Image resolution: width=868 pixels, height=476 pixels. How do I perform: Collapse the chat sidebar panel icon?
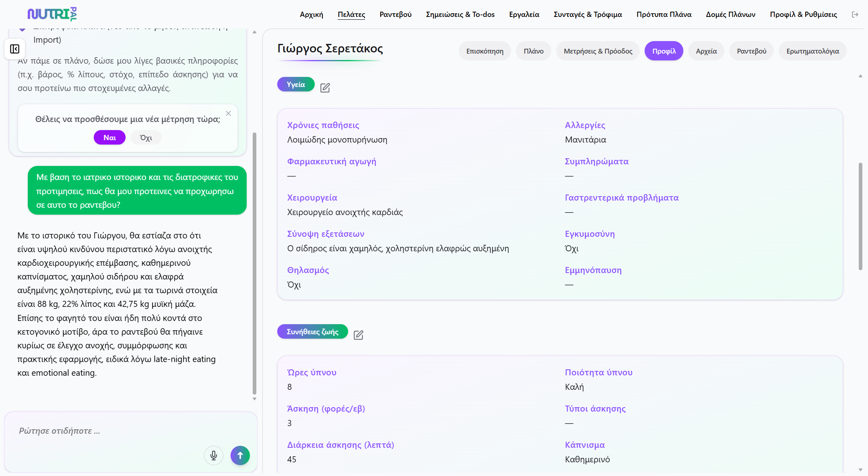(x=15, y=49)
